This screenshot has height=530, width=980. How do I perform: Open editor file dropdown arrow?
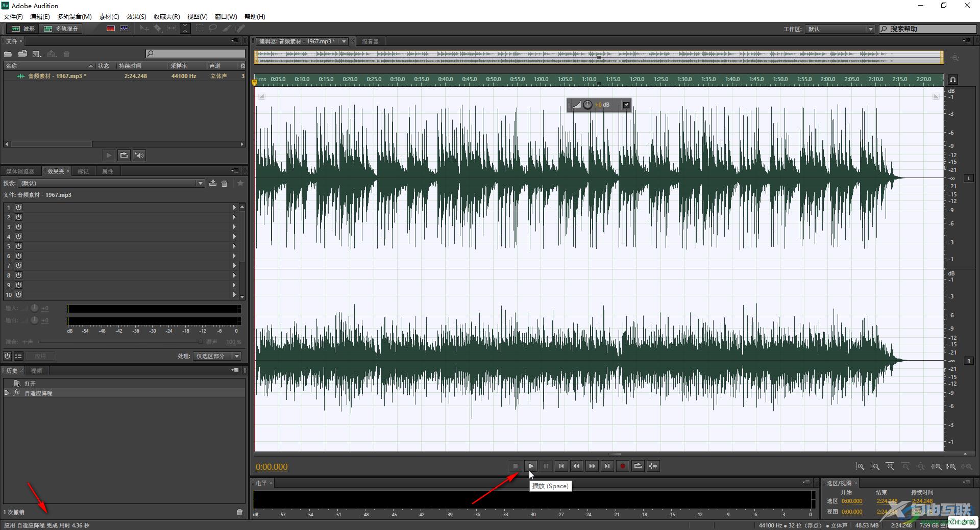tap(344, 41)
